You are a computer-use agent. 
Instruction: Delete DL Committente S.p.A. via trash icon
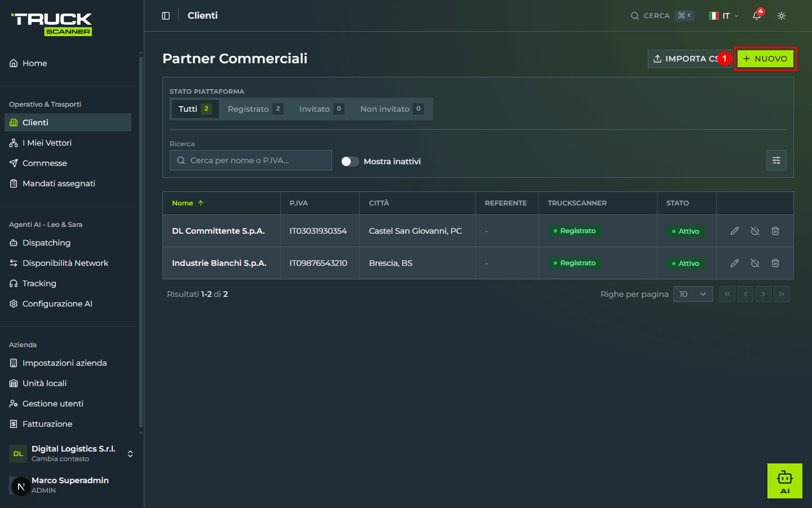click(775, 231)
